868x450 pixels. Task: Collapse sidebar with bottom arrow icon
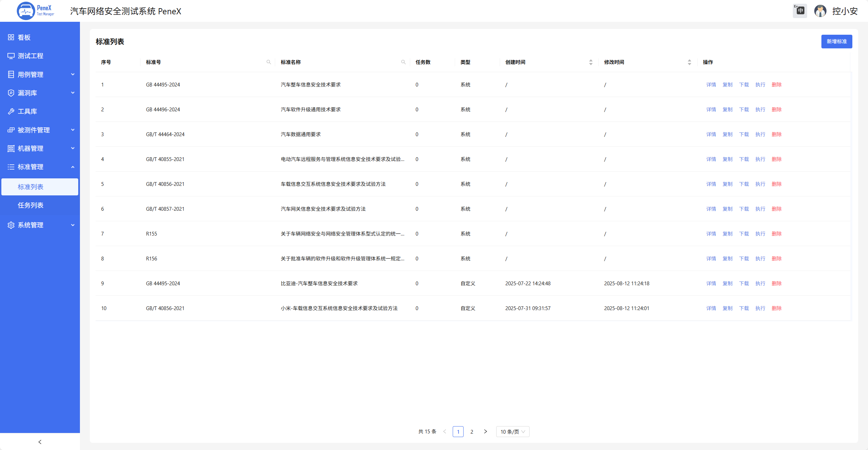click(x=40, y=442)
